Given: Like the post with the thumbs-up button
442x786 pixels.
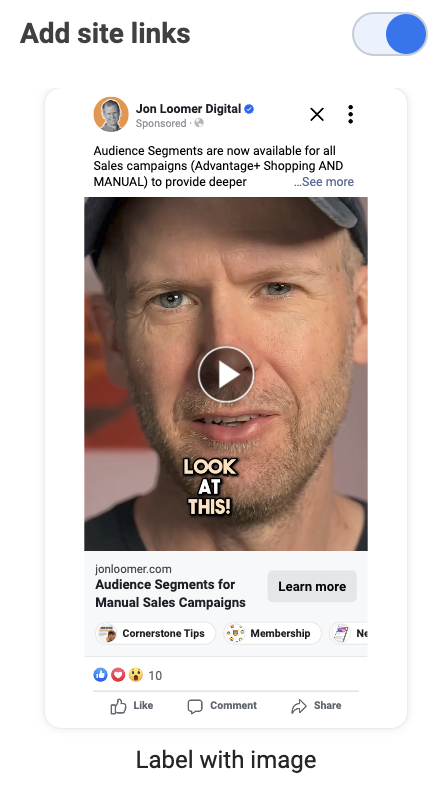Looking at the screenshot, I should pos(131,706).
